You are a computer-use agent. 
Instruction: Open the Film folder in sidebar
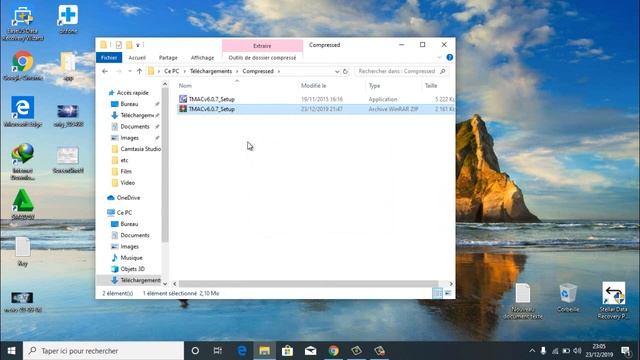126,171
